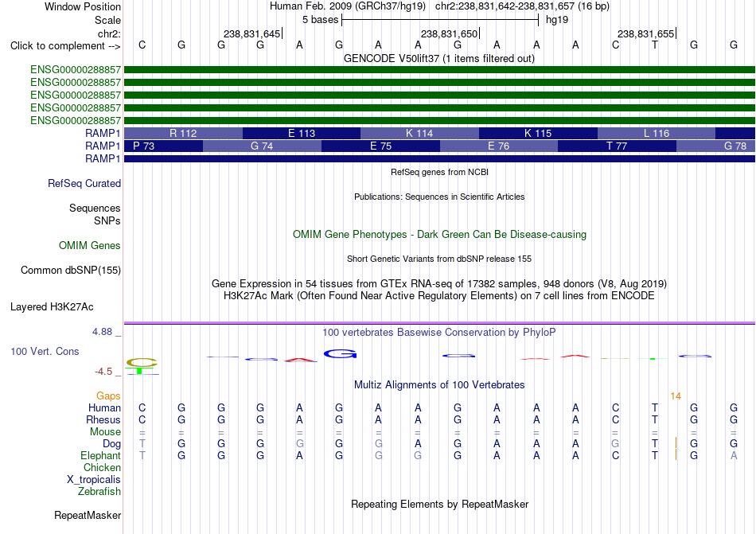Image resolution: width=756 pixels, height=534 pixels.
Task: Click the Elephant species label
Action: [100, 455]
